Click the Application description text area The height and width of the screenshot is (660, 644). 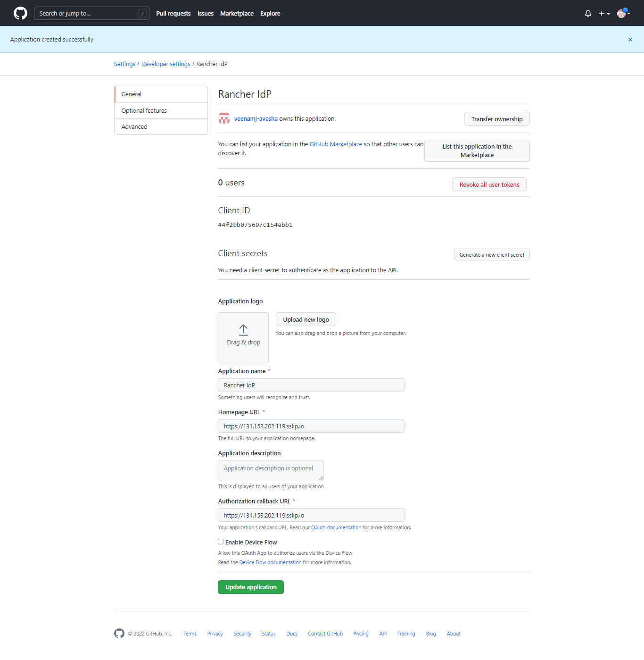tap(271, 470)
